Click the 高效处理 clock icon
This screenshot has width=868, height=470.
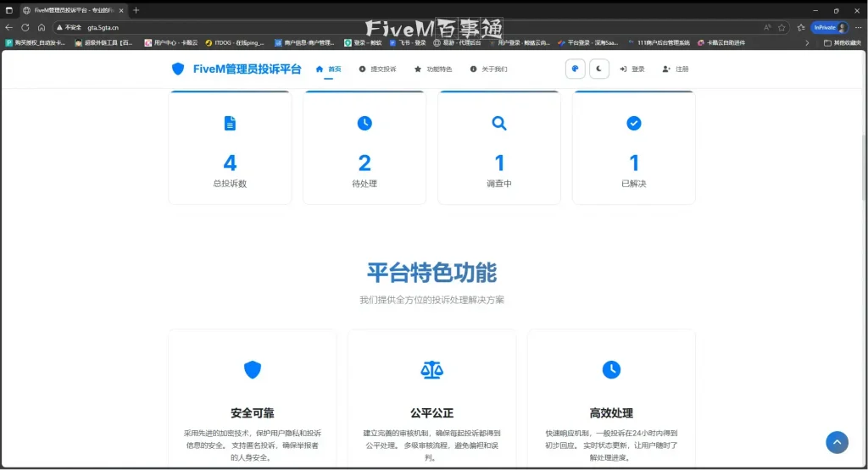coord(611,369)
